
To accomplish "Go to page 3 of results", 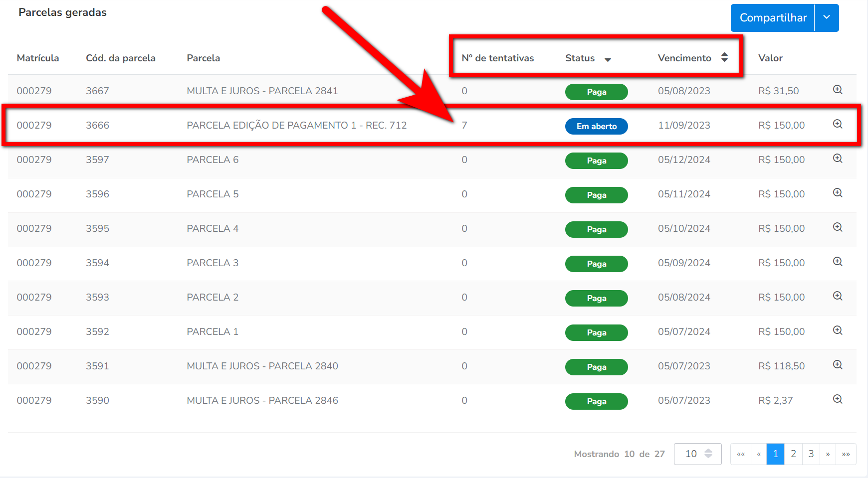I will coord(811,454).
